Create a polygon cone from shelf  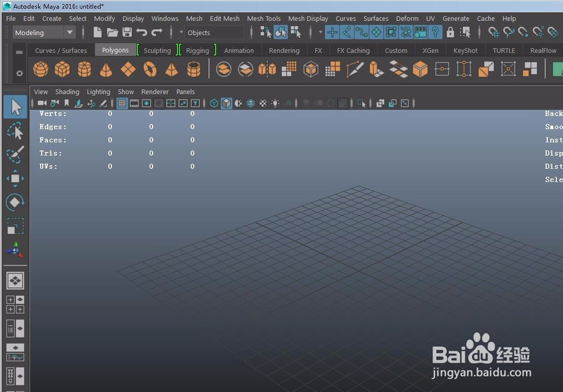[x=106, y=69]
